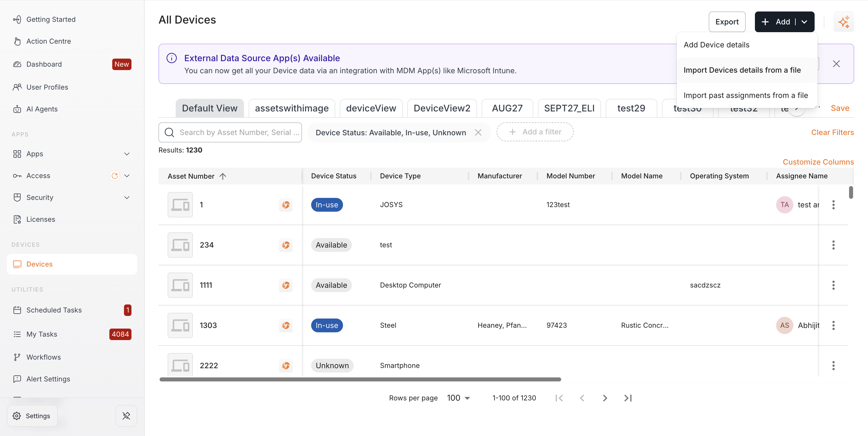Switch to SEPT27_ELI tab
This screenshot has width=868, height=436.
coord(569,108)
